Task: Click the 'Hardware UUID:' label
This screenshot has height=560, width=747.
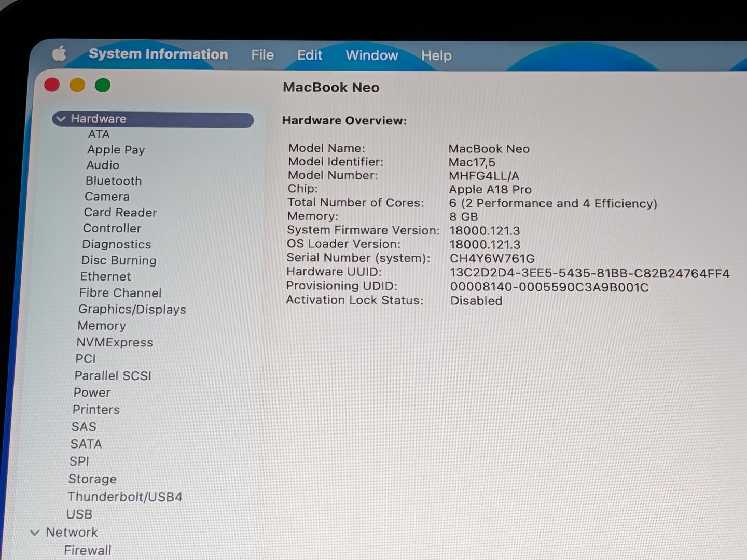Action: pyautogui.click(x=334, y=272)
